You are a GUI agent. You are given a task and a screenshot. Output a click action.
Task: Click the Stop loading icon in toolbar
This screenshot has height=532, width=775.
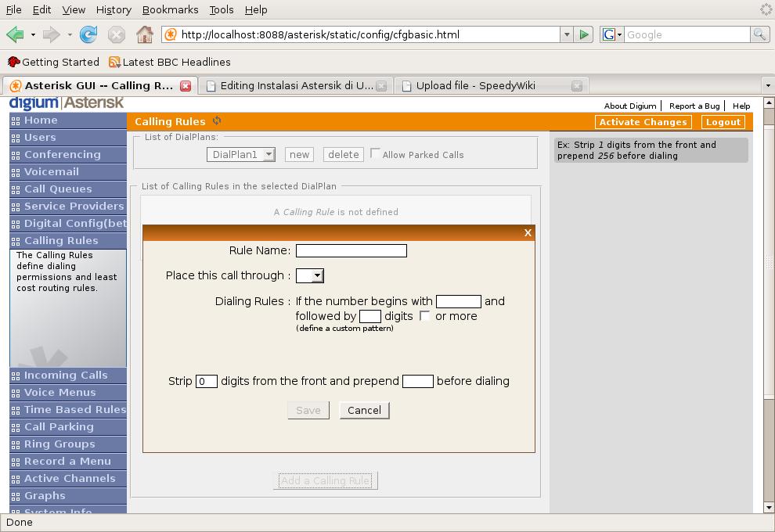click(116, 34)
